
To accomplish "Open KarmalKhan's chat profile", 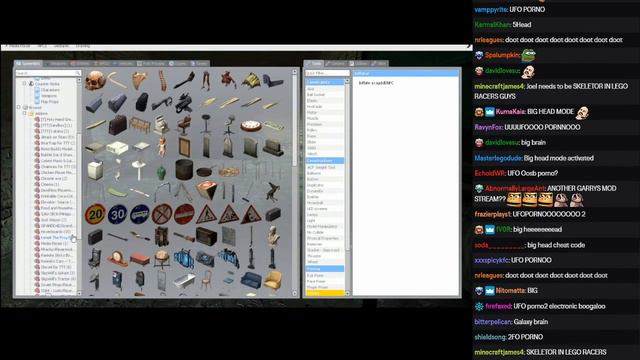I will (x=492, y=24).
